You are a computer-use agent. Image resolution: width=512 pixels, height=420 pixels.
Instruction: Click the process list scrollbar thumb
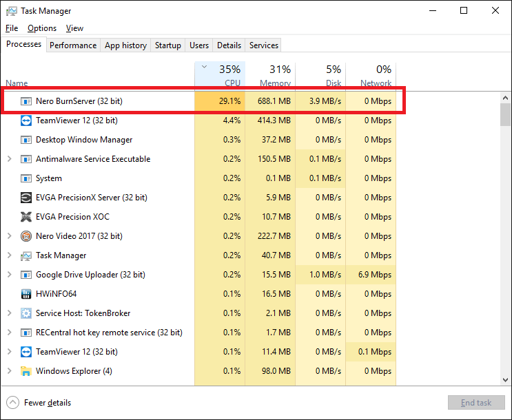point(506,114)
